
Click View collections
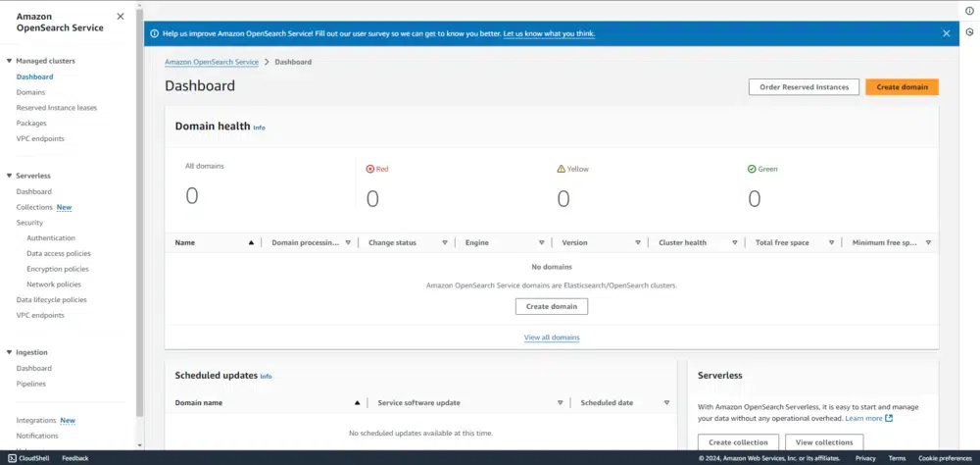pyautogui.click(x=824, y=442)
